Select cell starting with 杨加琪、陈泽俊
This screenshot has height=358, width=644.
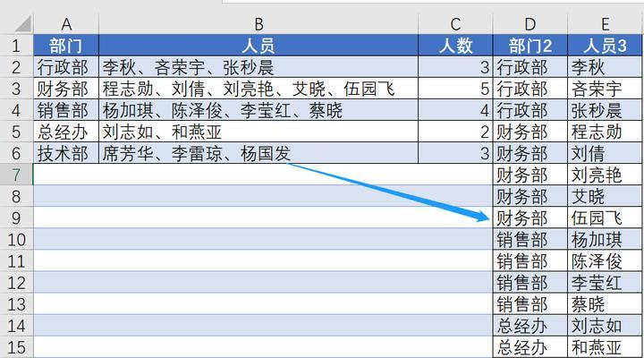(x=258, y=110)
